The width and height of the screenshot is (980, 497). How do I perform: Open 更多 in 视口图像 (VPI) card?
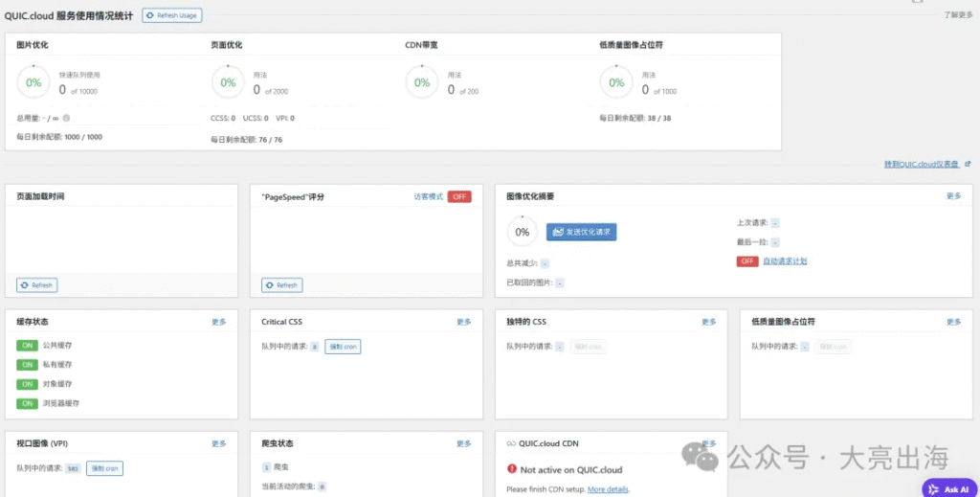(x=219, y=444)
